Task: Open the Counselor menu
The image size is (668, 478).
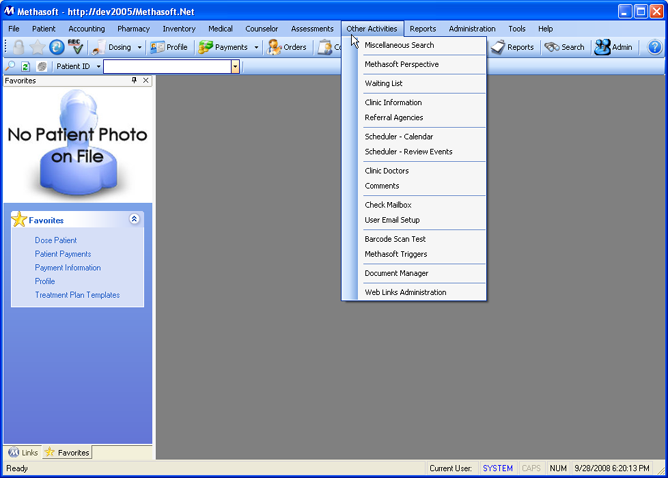Action: click(262, 29)
